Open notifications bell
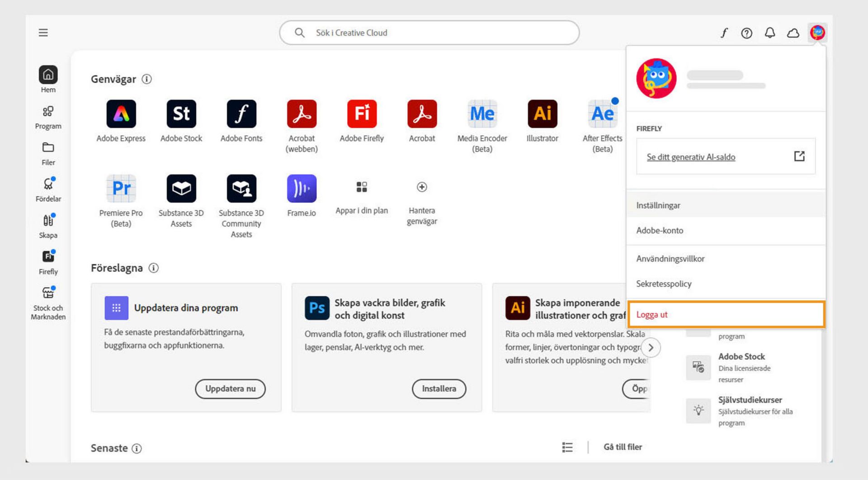Image resolution: width=868 pixels, height=480 pixels. click(769, 33)
